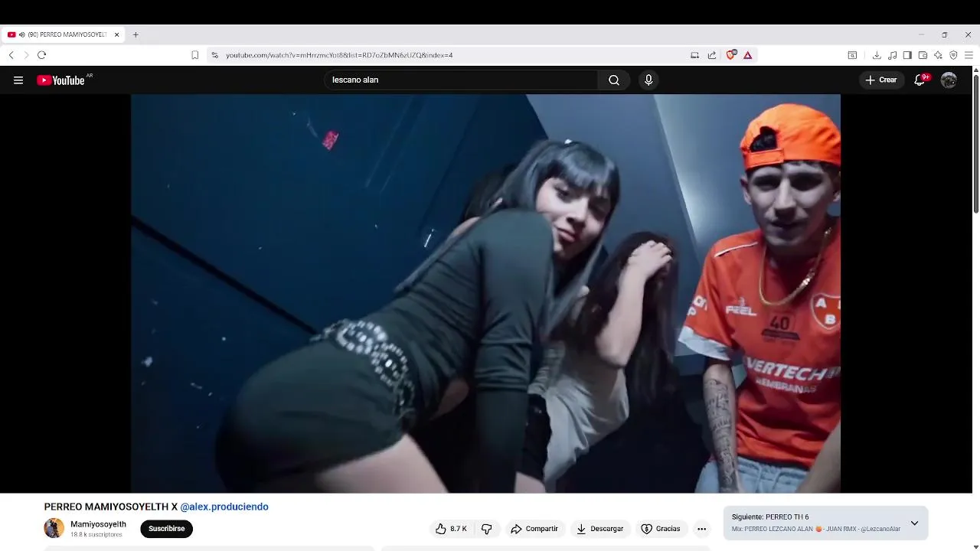Open the YouTube hamburger guide menu
Screen dimensions: 980x551
[18, 80]
